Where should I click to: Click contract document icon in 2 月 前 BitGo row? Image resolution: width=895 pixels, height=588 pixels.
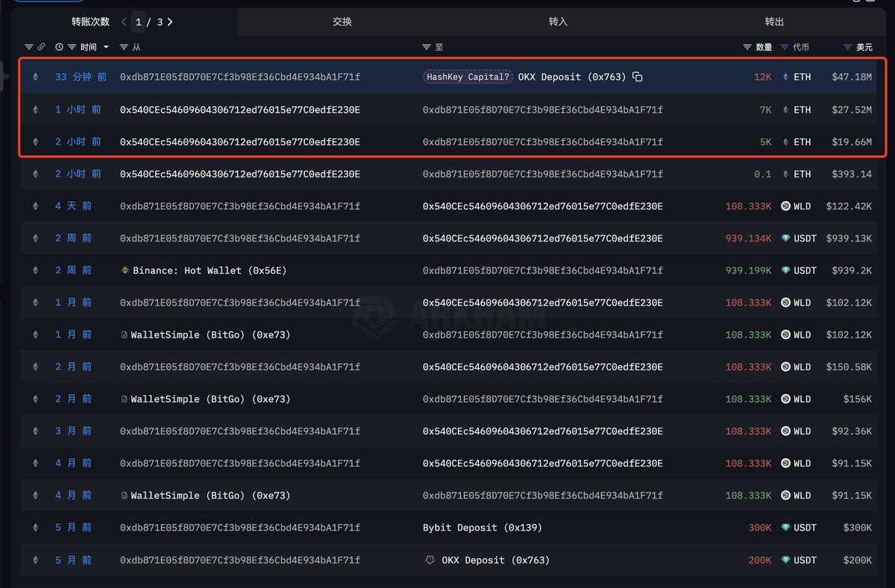pos(125,399)
